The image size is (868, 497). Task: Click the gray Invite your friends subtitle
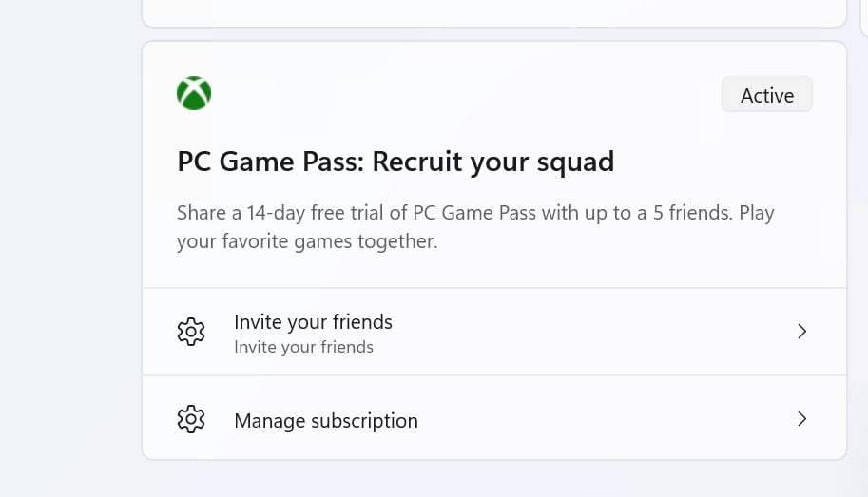point(303,347)
